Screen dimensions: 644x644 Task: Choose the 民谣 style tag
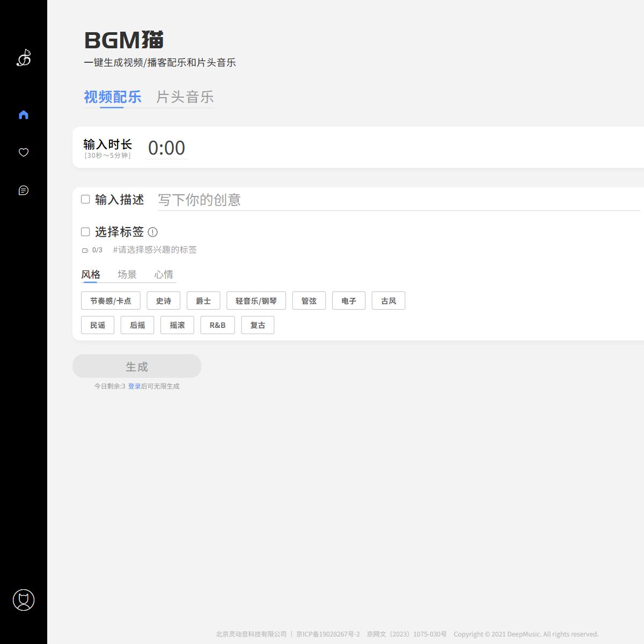click(98, 325)
